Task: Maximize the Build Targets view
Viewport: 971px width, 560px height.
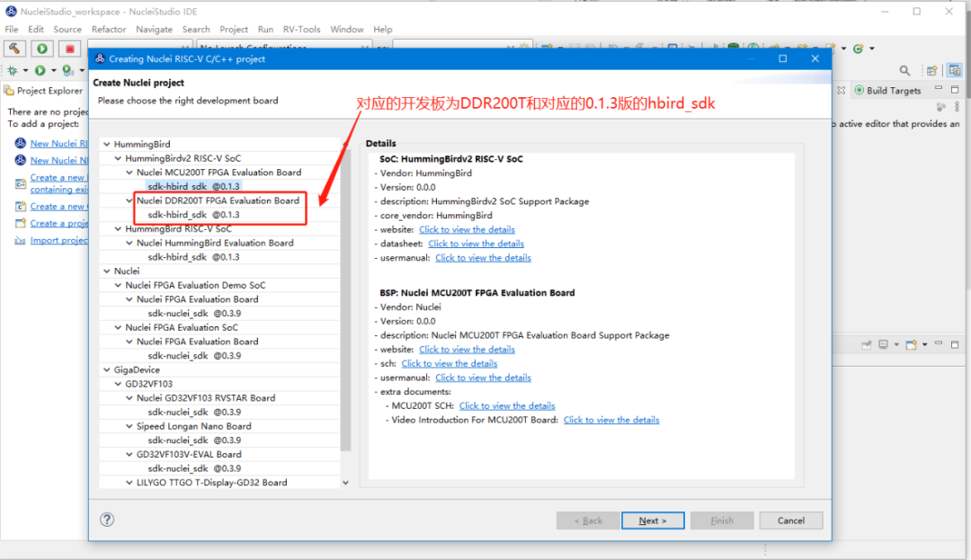Action: coord(955,89)
